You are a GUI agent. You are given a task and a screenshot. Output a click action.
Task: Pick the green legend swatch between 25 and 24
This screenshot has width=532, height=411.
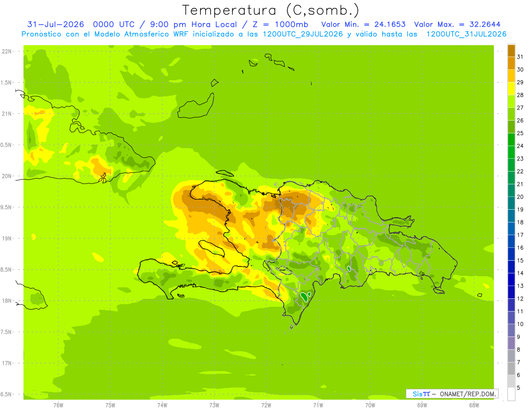click(x=511, y=139)
